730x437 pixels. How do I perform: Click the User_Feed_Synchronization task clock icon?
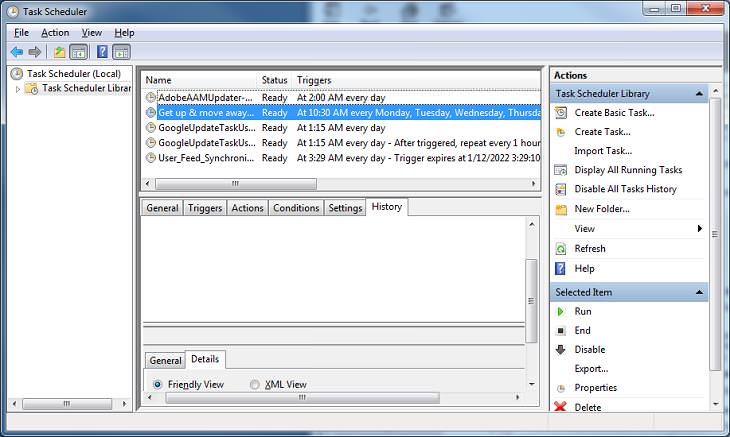(150, 158)
